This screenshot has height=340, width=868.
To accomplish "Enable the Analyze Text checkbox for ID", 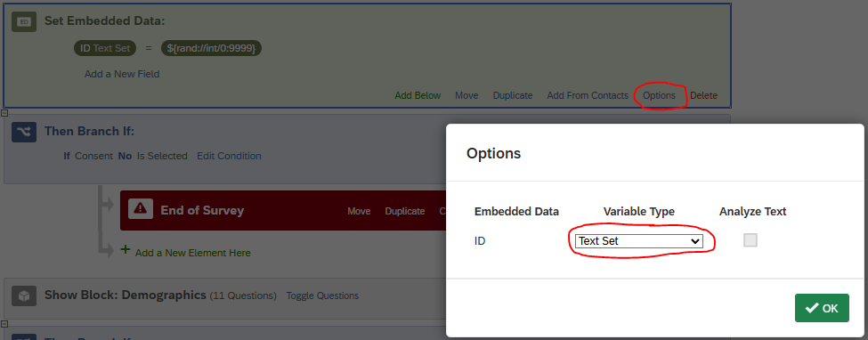I will coord(750,239).
